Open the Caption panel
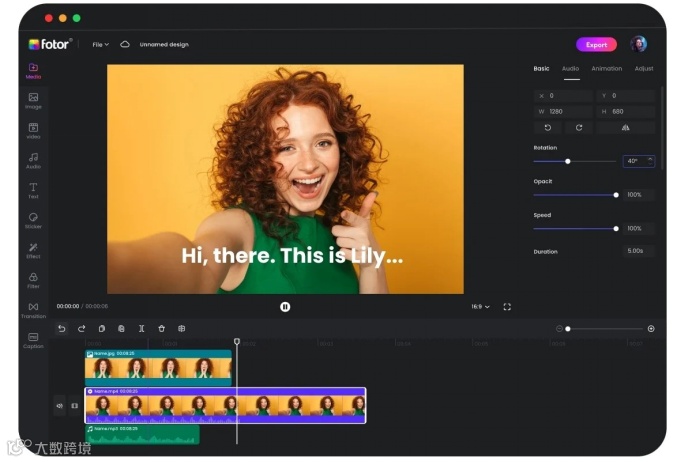This screenshot has width=693, height=462. (33, 340)
